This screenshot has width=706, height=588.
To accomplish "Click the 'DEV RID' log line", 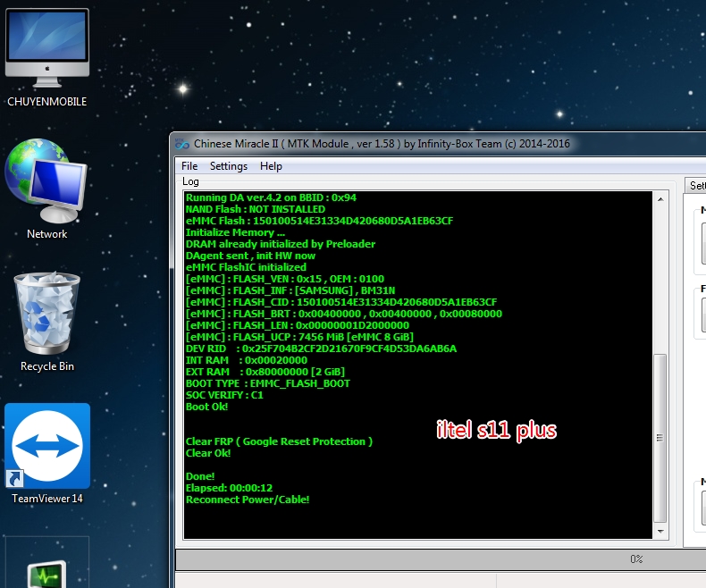I will pos(321,349).
